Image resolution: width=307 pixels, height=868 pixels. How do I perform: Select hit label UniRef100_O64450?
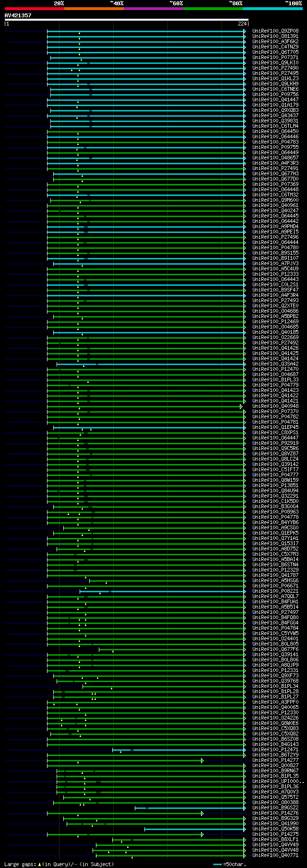click(x=275, y=132)
